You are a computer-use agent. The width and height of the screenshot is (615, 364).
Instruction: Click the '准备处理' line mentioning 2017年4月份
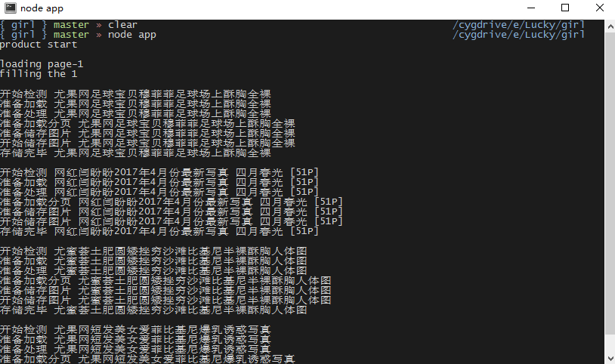[159, 192]
